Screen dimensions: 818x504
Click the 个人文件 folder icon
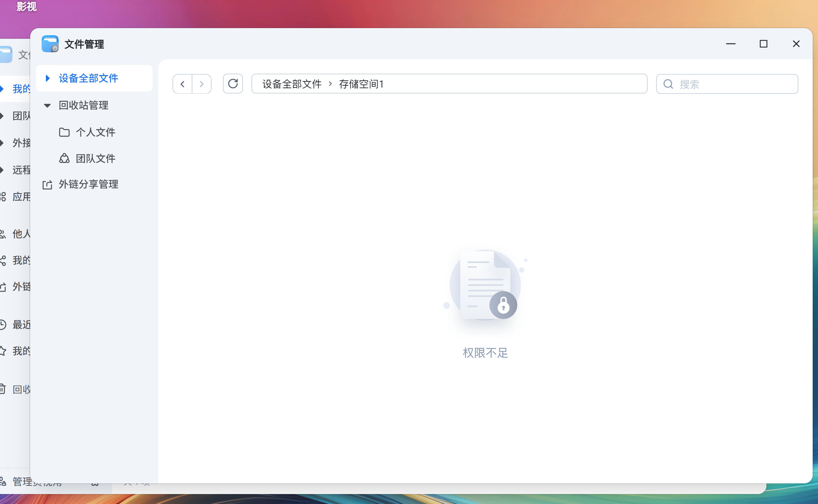click(x=64, y=132)
